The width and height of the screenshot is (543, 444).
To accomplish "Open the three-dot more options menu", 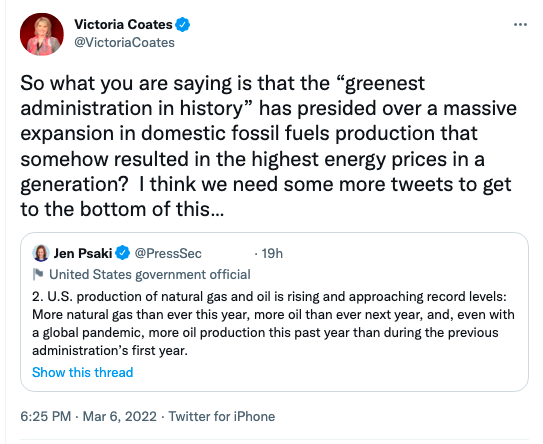I will tap(520, 25).
